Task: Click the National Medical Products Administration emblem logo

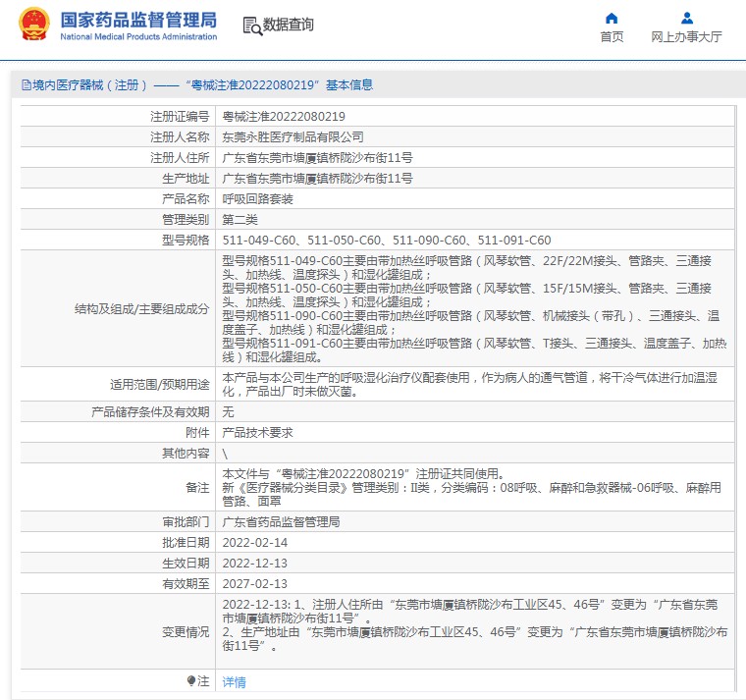Action: click(x=33, y=24)
